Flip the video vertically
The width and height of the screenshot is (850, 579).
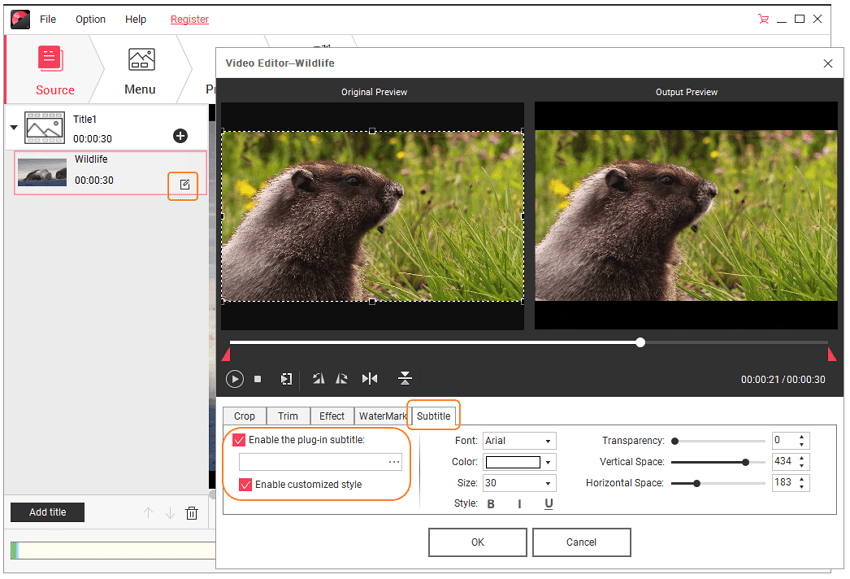click(x=404, y=378)
